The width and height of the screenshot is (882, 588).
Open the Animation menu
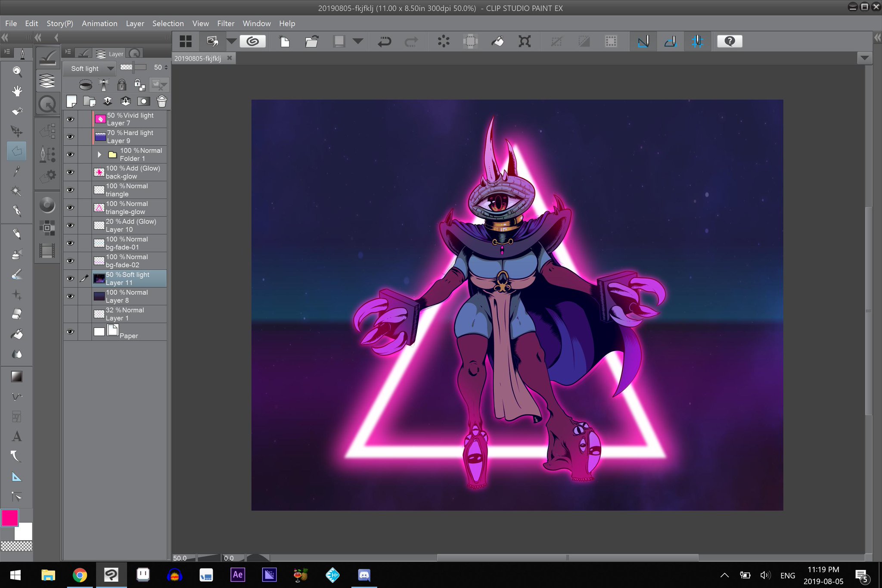point(99,23)
